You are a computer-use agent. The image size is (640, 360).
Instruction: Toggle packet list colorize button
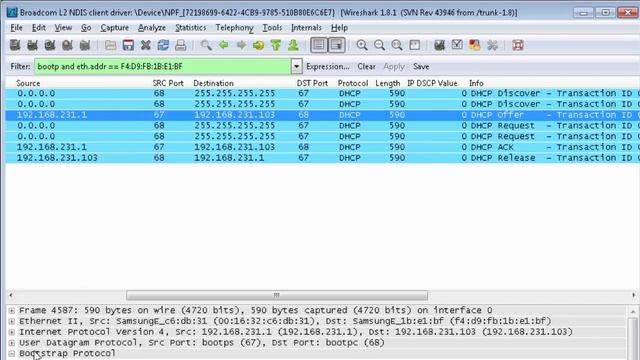tap(319, 45)
